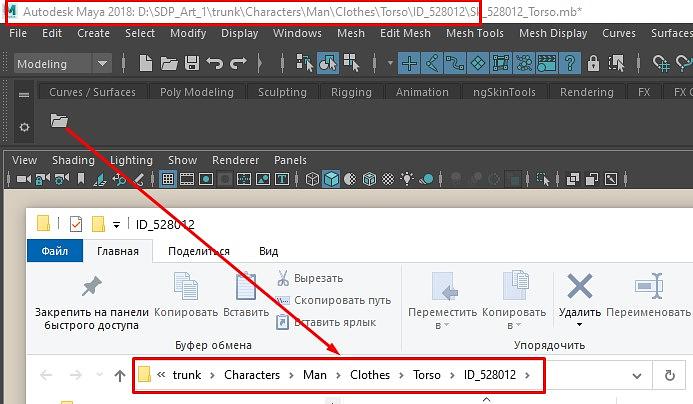Open a scene via the status line folder icon
Image resolution: width=693 pixels, height=404 pixels.
tap(169, 63)
